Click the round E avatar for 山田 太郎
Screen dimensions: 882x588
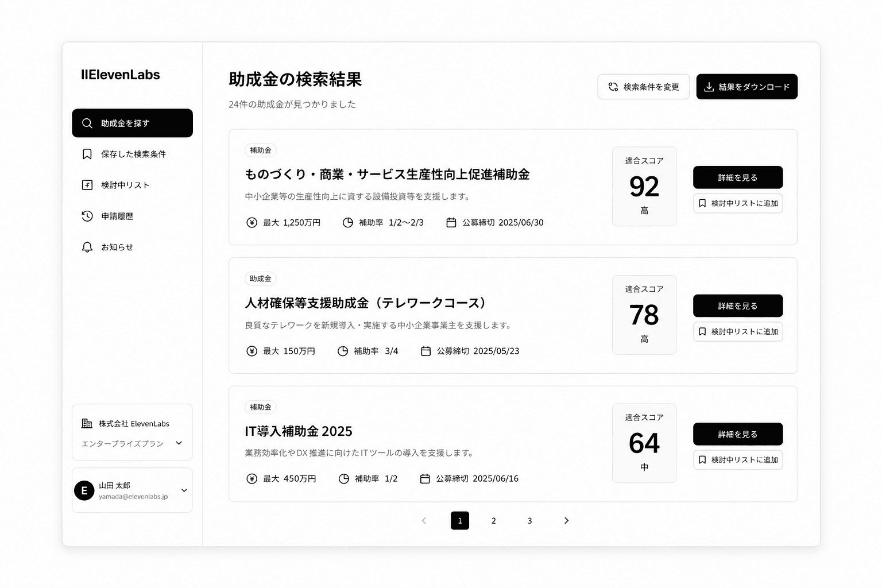[x=84, y=490]
